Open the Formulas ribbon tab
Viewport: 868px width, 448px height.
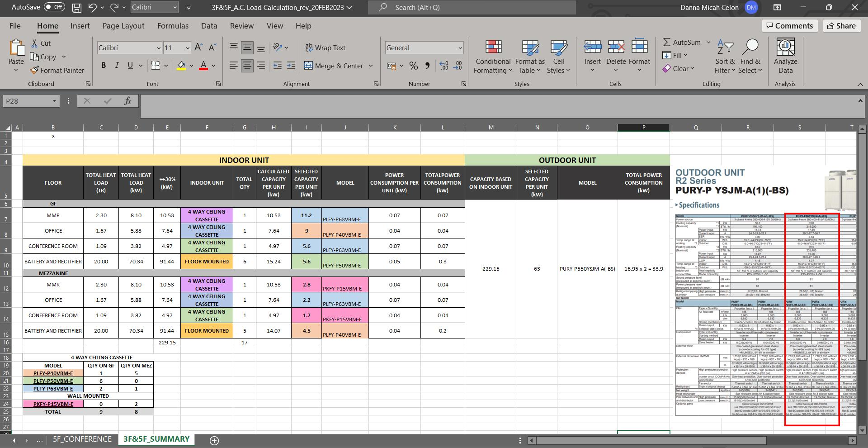[173, 26]
